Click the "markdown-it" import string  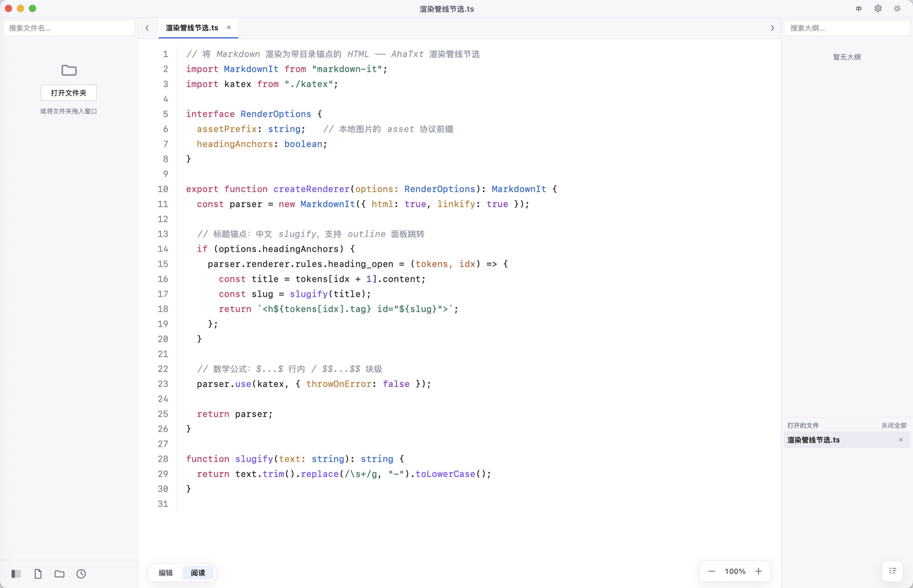(347, 69)
